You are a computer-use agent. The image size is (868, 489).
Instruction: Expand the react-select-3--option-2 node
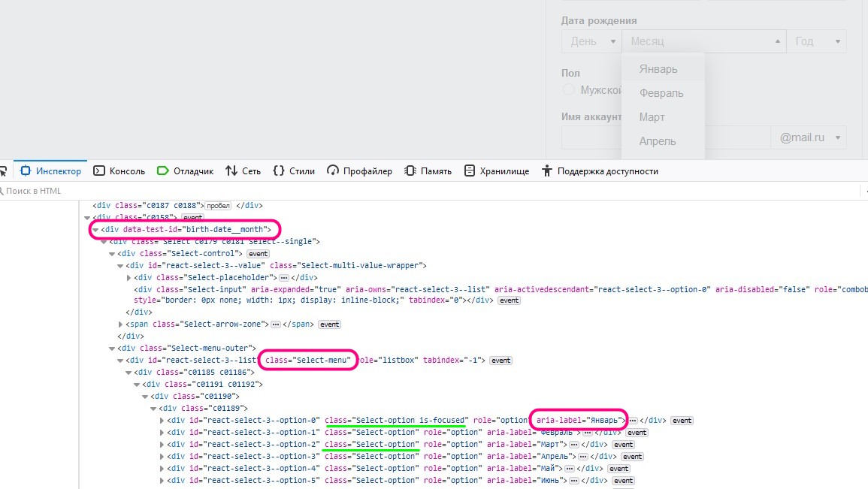[x=162, y=445]
